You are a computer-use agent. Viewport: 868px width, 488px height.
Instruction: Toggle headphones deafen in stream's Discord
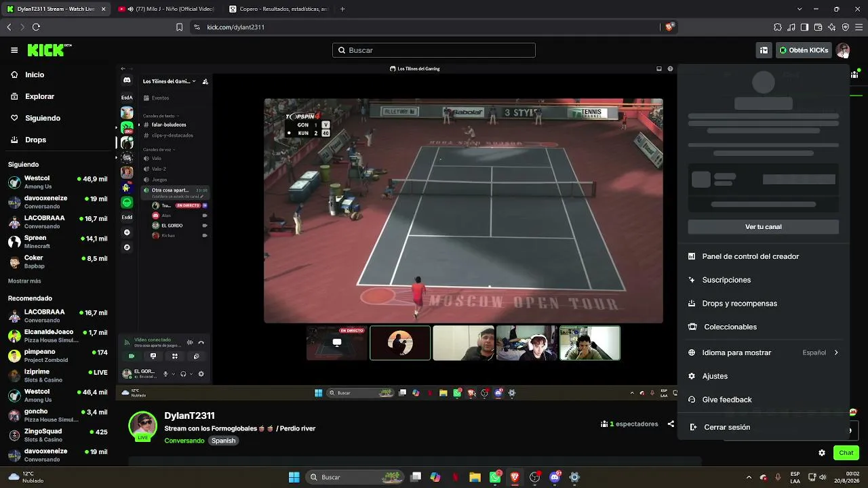pyautogui.click(x=183, y=373)
